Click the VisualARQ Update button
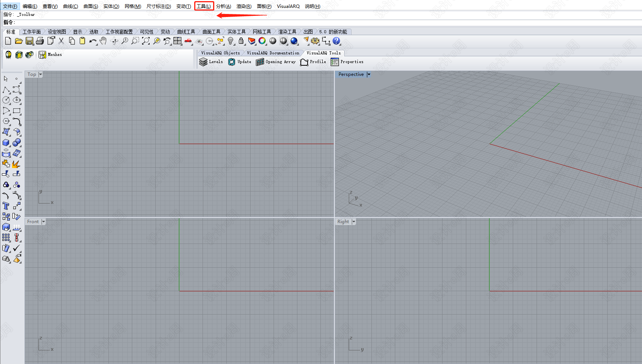642x364 pixels. click(240, 62)
